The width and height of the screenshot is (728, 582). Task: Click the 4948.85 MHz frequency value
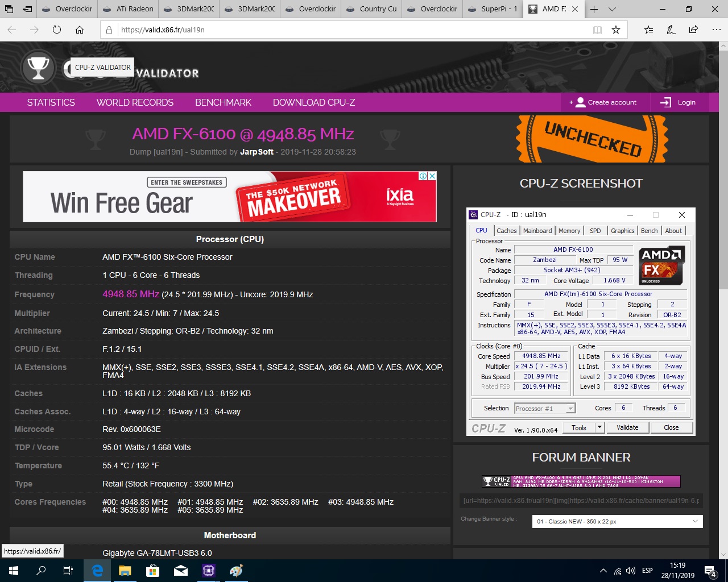tap(131, 294)
